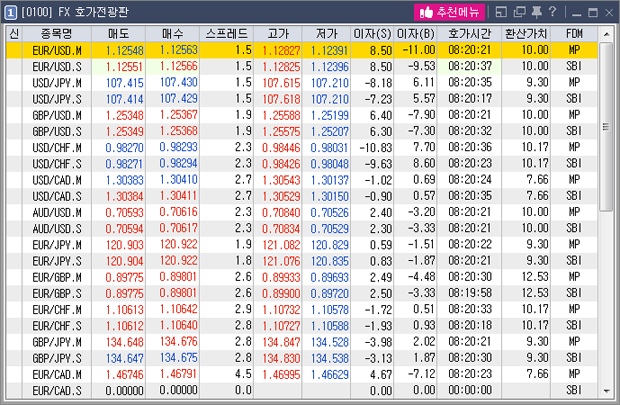This screenshot has width=620, height=405.
Task: Click EUR/JPY.M low price 120.829
Action: 330,245
